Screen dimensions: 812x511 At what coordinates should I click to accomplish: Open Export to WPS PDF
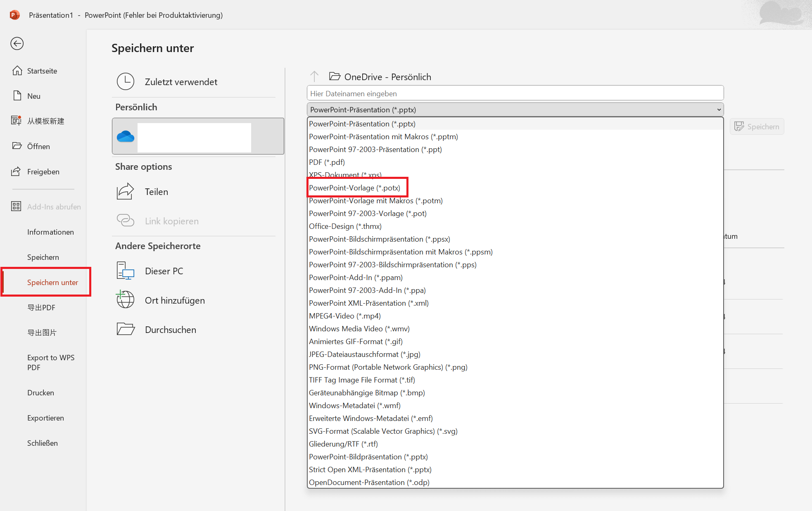click(51, 362)
